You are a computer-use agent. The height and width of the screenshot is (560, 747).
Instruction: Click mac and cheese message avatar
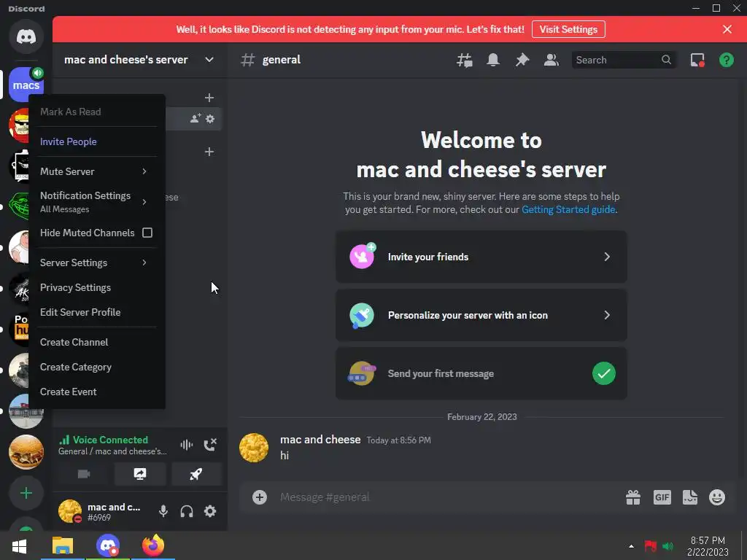[254, 448]
